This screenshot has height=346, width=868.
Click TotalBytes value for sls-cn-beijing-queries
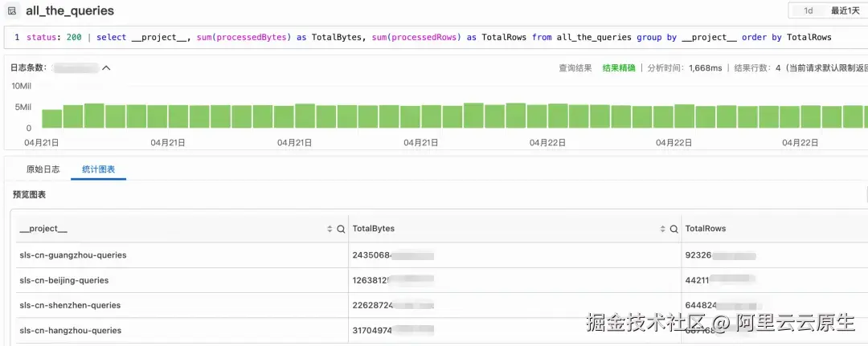(x=393, y=280)
